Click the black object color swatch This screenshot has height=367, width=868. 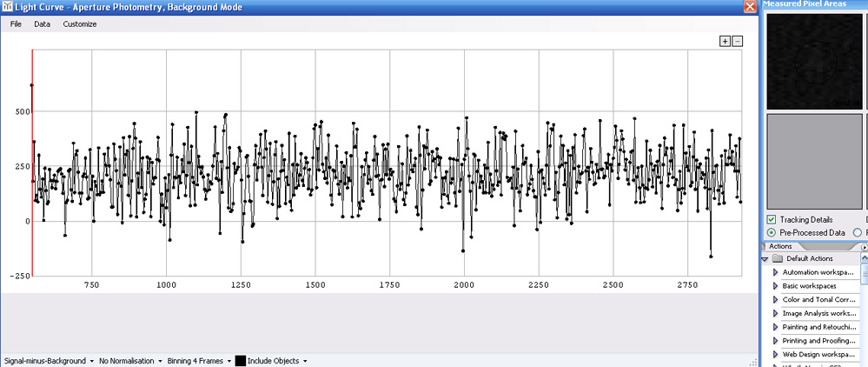tap(241, 361)
